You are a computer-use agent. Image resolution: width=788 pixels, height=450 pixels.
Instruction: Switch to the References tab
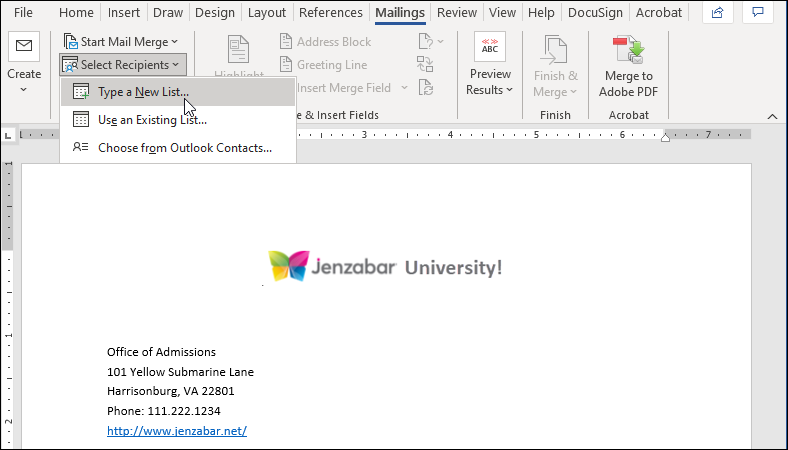pyautogui.click(x=331, y=13)
